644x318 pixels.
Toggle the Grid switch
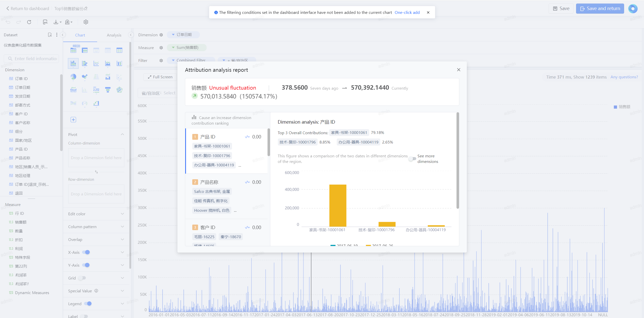pyautogui.click(x=82, y=278)
